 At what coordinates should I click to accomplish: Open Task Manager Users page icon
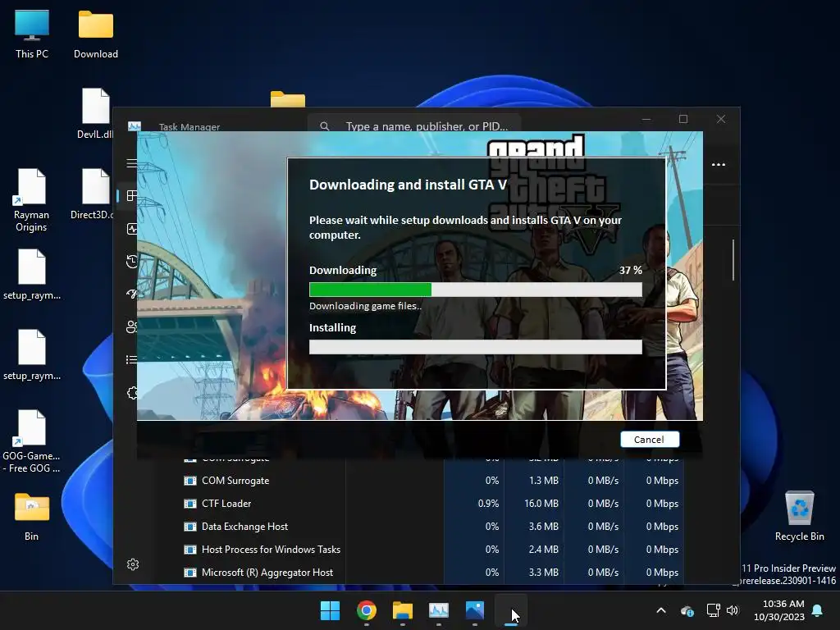click(x=132, y=326)
